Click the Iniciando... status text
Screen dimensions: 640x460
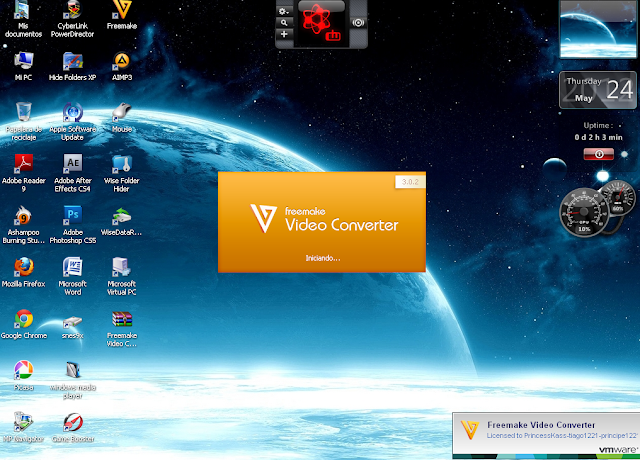tap(323, 258)
